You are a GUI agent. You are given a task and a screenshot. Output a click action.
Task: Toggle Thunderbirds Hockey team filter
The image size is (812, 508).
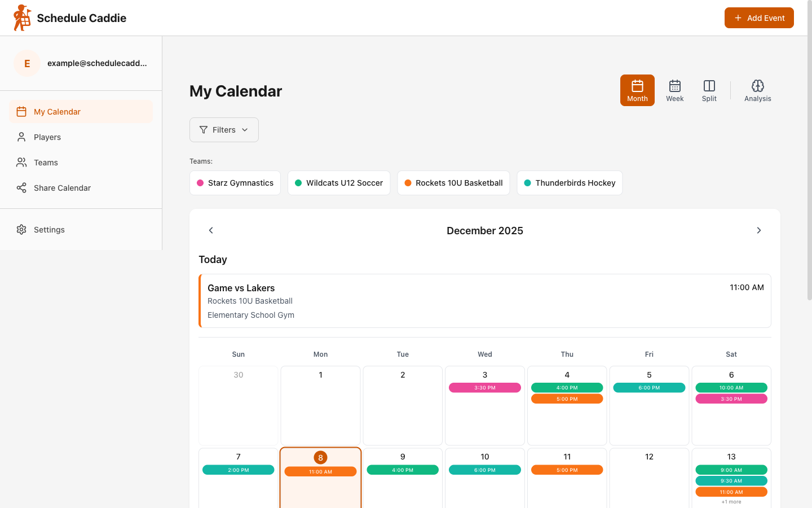(x=570, y=183)
